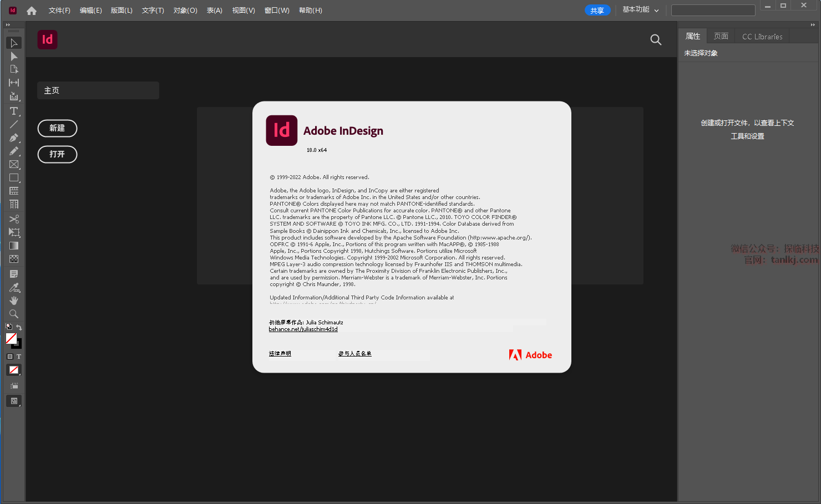Collapse the right panel dock arrows

point(813,25)
